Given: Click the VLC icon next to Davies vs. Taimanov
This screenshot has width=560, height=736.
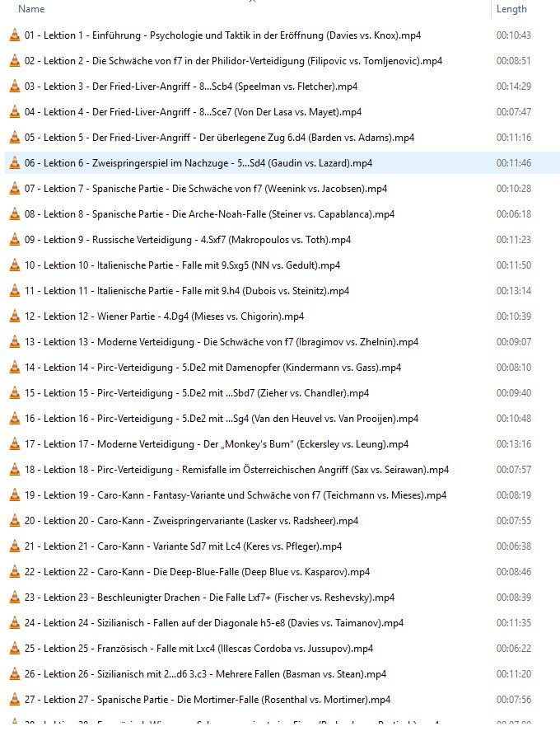Looking at the screenshot, I should [15, 623].
